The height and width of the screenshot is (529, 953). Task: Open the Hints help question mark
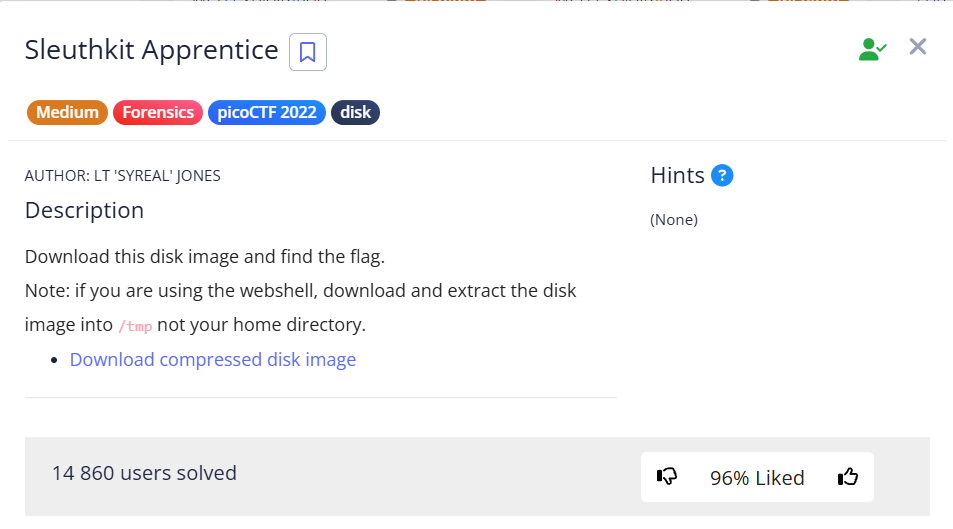pyautogui.click(x=722, y=176)
